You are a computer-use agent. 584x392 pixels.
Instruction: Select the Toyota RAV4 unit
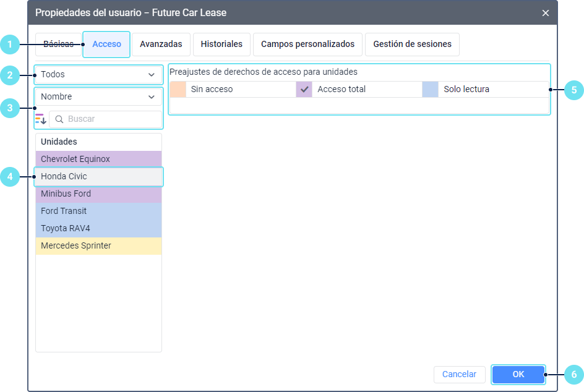98,228
